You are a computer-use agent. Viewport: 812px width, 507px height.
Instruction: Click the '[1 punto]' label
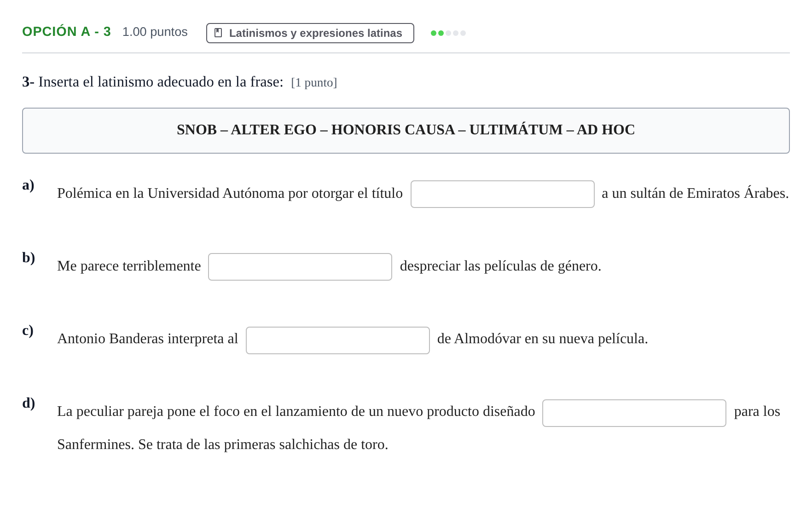point(314,83)
